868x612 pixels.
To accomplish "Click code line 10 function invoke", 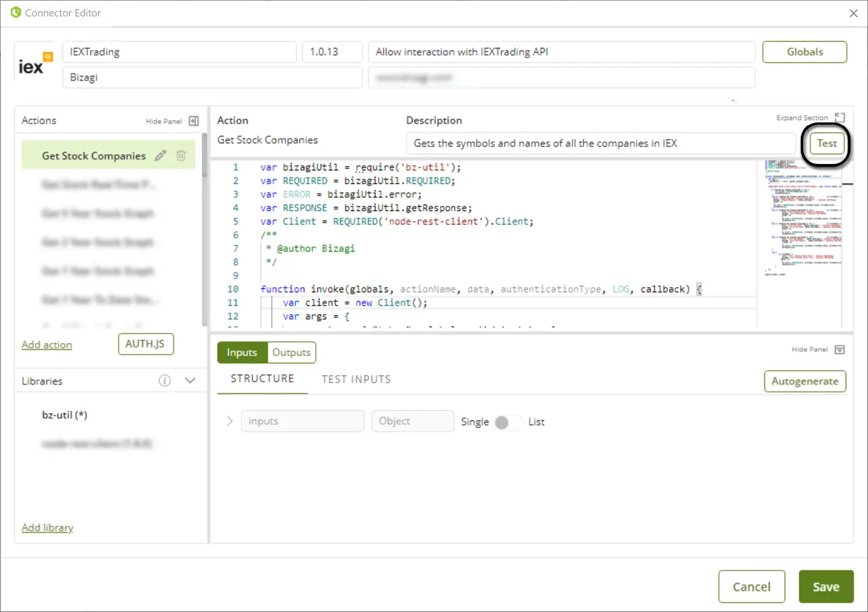I will click(x=480, y=289).
